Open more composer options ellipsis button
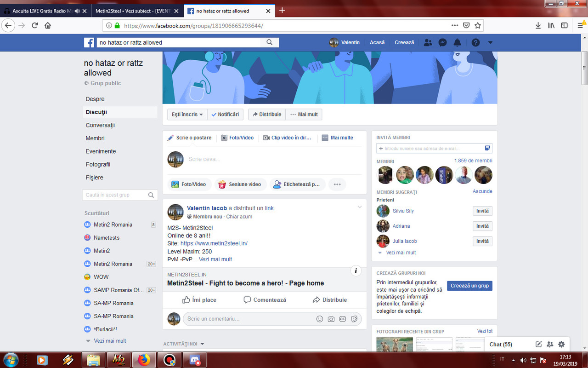The height and width of the screenshot is (368, 588). point(337,184)
